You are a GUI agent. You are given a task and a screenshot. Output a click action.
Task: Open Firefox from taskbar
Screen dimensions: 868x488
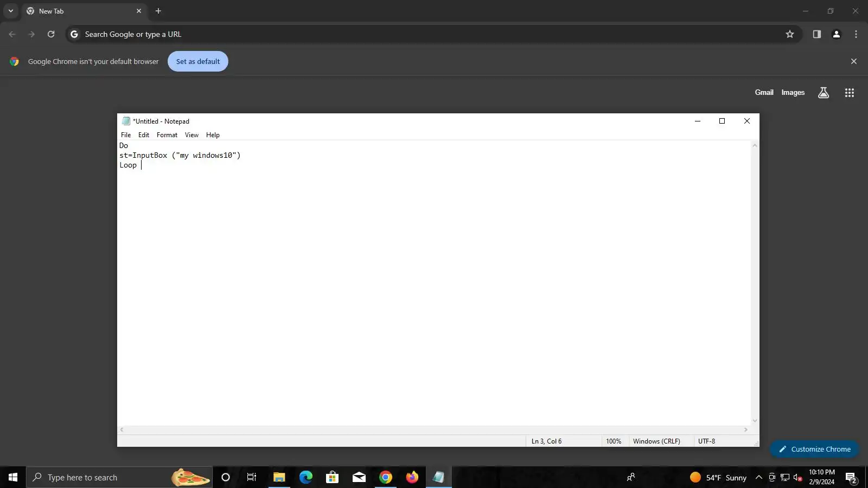coord(412,477)
